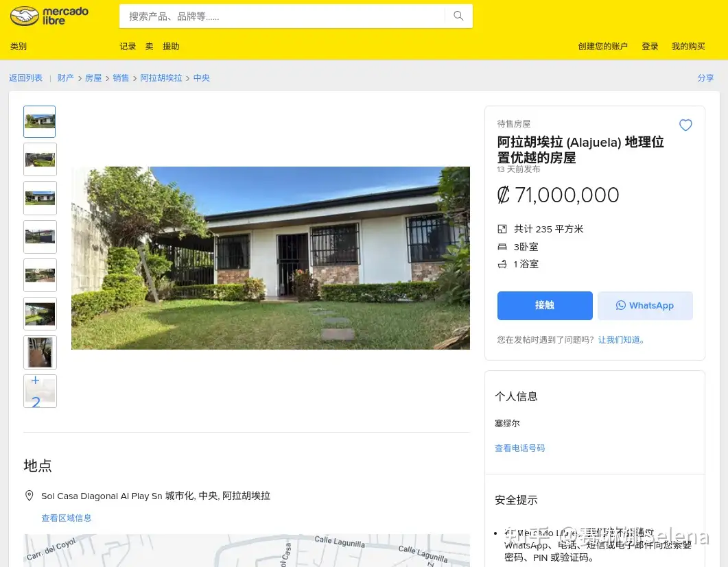Add listing to favorites with heart icon
This screenshot has height=567, width=728.
(685, 125)
